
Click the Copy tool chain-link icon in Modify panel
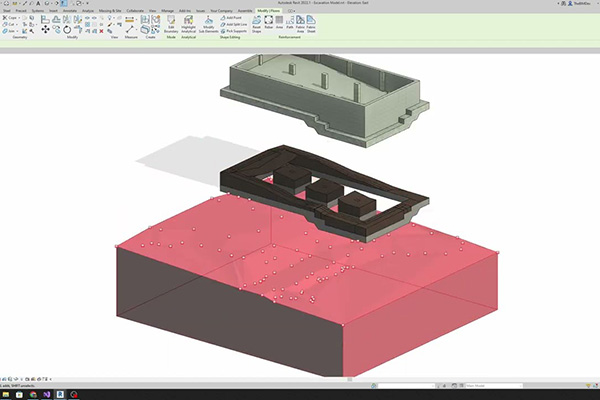[x=57, y=29]
